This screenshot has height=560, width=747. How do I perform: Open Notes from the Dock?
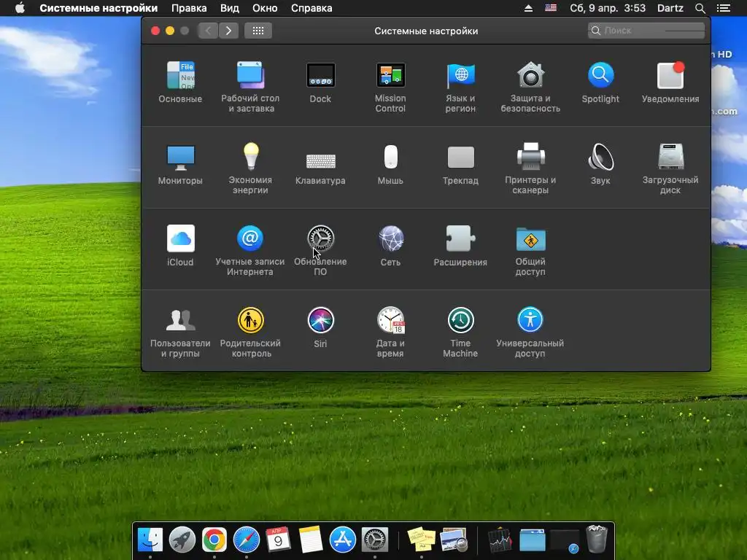tap(311, 540)
